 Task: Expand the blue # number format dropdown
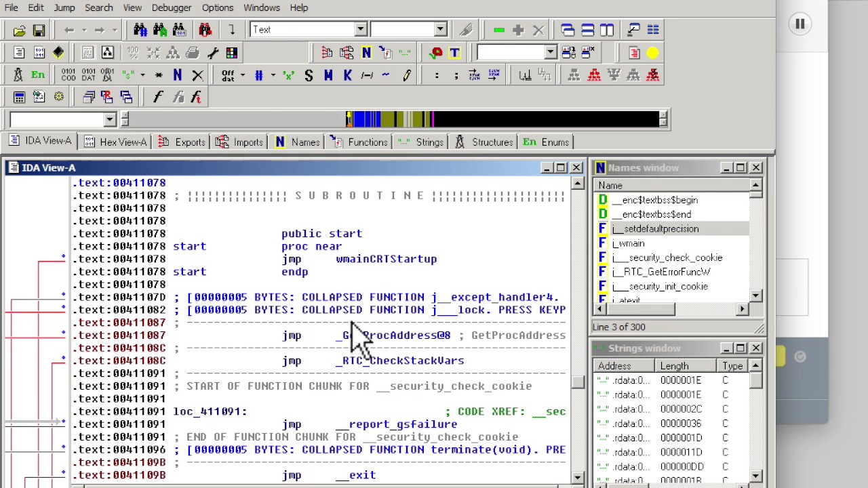tap(273, 75)
